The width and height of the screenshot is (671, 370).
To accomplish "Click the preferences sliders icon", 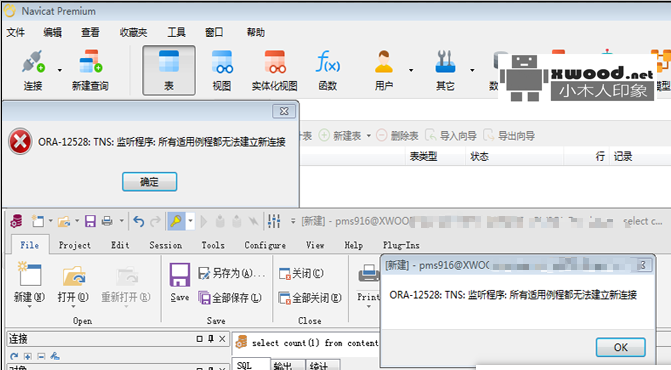I will 274,221.
